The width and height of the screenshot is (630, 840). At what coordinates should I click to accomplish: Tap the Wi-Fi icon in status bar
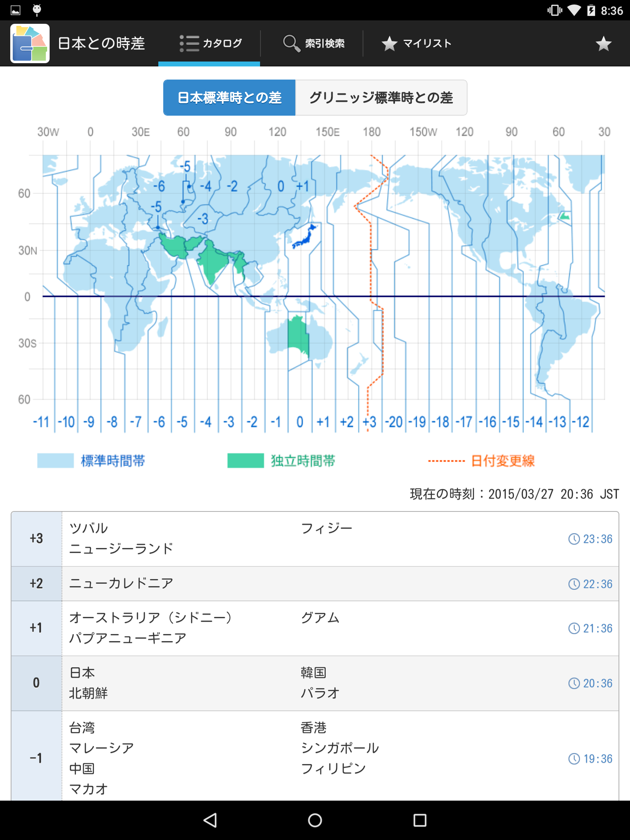574,10
